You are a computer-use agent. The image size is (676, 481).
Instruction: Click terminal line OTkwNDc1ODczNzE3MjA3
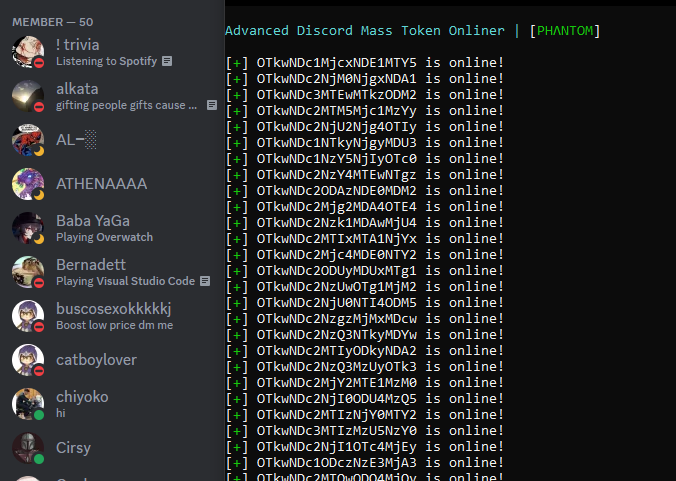pos(365,462)
